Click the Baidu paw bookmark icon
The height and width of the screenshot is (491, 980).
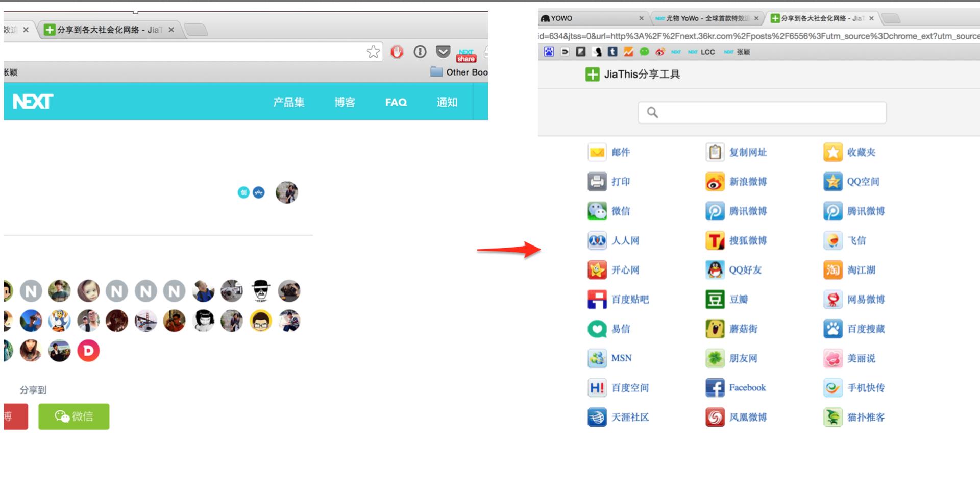(x=549, y=52)
